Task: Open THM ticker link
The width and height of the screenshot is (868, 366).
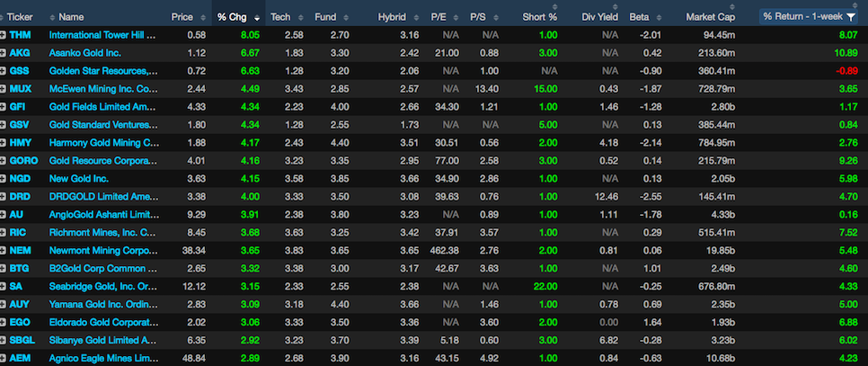Action: [20, 35]
